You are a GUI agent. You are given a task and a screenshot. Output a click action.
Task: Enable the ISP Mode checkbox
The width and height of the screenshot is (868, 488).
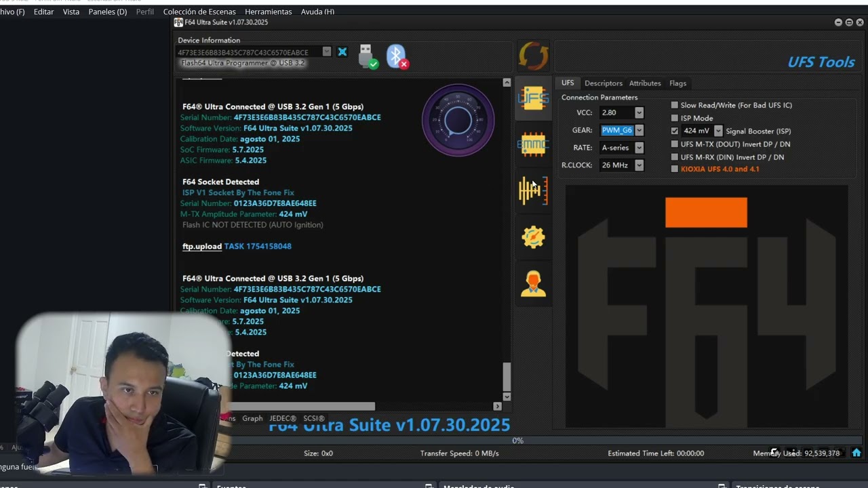coord(674,118)
